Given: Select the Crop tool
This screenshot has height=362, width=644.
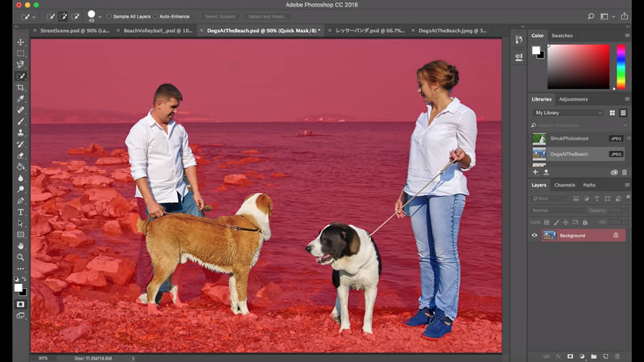Looking at the screenshot, I should pos(21,87).
